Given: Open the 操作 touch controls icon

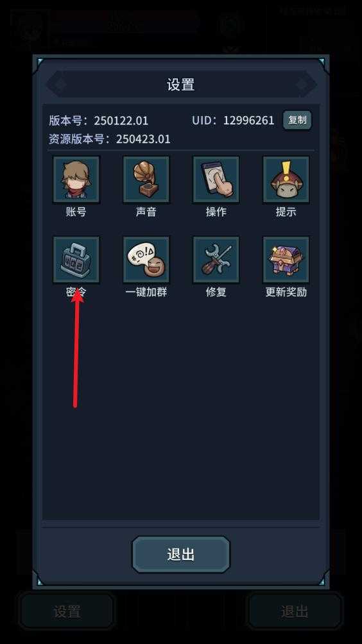Looking at the screenshot, I should [216, 180].
